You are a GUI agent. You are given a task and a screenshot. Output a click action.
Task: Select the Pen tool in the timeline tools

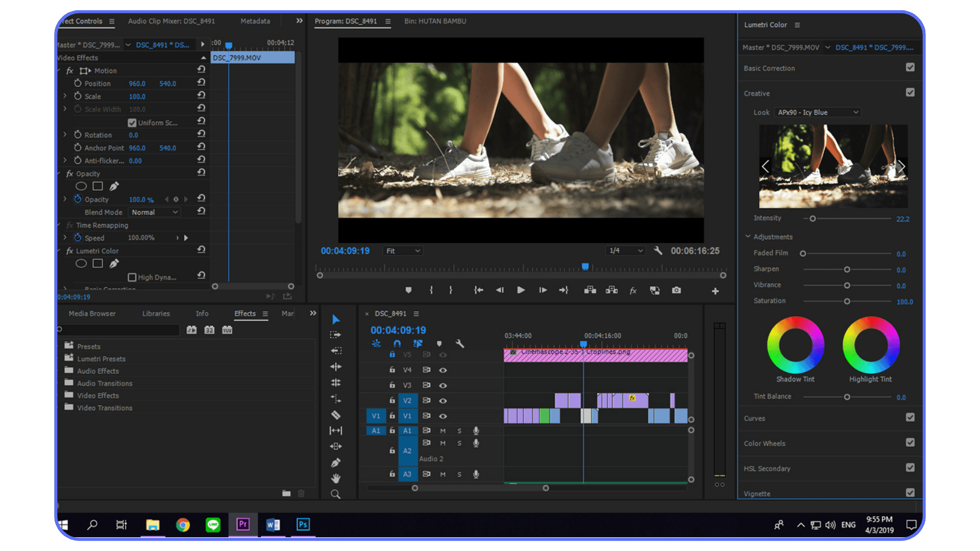coord(335,462)
